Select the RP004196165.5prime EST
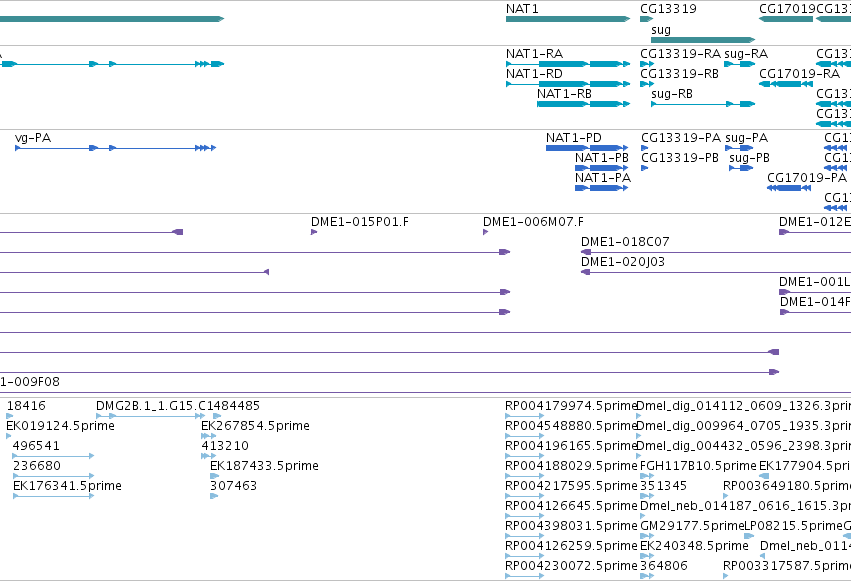The height and width of the screenshot is (581, 851). click(x=524, y=456)
